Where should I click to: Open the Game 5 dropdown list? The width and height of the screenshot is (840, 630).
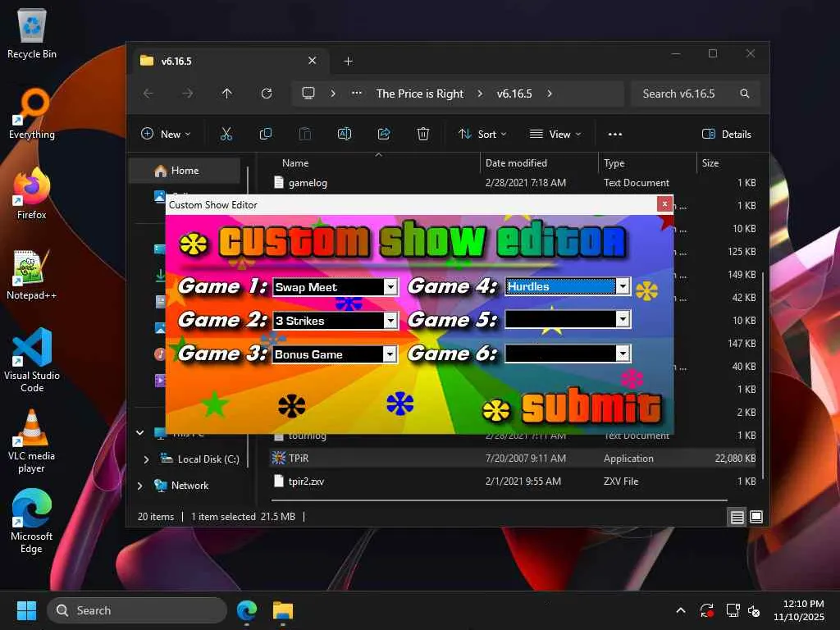(x=623, y=319)
